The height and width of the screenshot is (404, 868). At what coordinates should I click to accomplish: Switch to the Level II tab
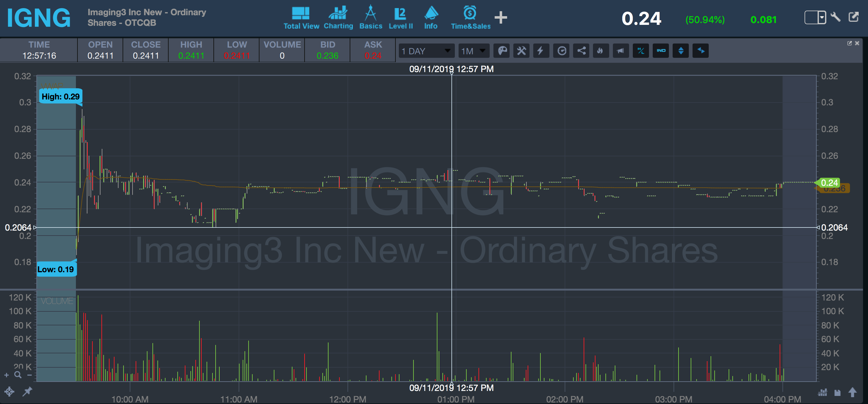[x=401, y=18]
